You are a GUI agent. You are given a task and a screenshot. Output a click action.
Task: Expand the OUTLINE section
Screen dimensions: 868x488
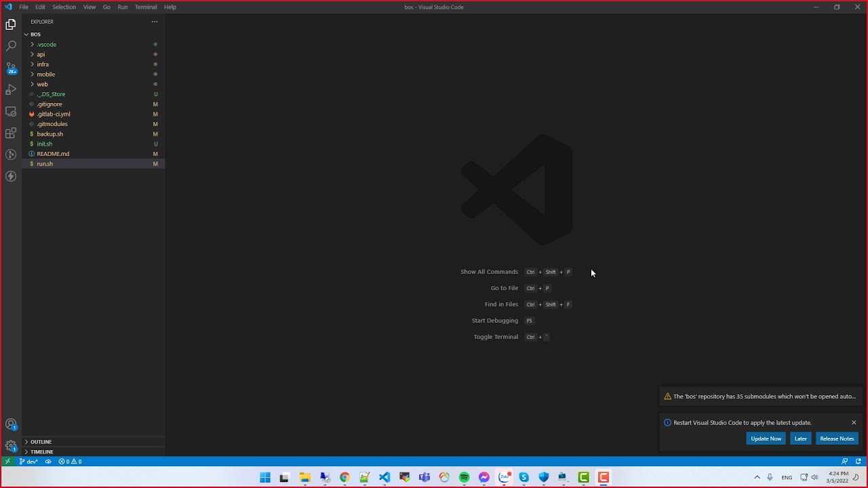(94, 442)
